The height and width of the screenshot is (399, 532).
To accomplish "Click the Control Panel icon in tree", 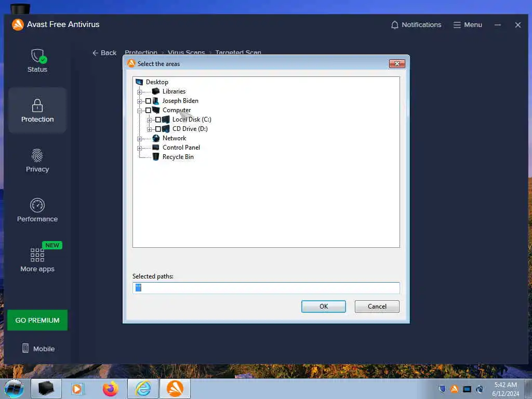I will tap(156, 147).
